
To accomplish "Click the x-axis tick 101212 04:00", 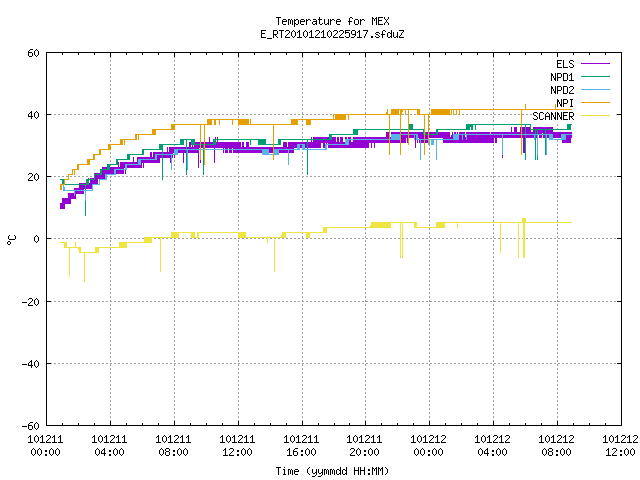I will (x=493, y=446).
